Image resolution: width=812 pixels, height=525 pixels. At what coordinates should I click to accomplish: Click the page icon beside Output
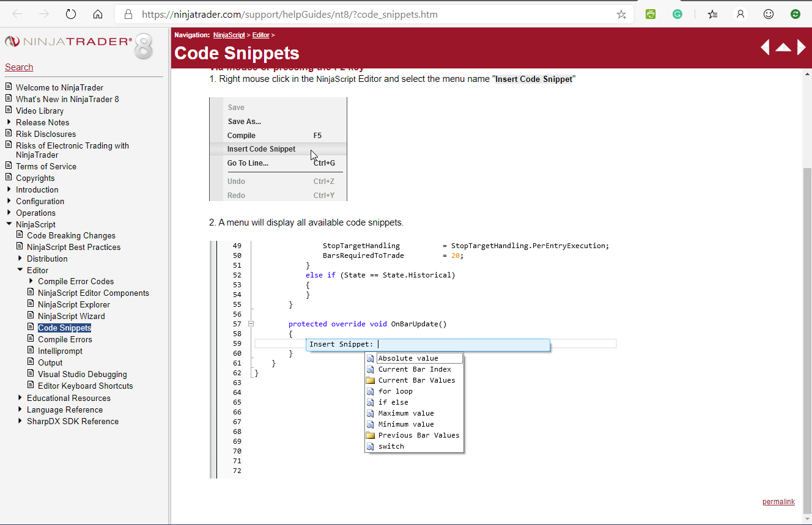click(x=32, y=362)
